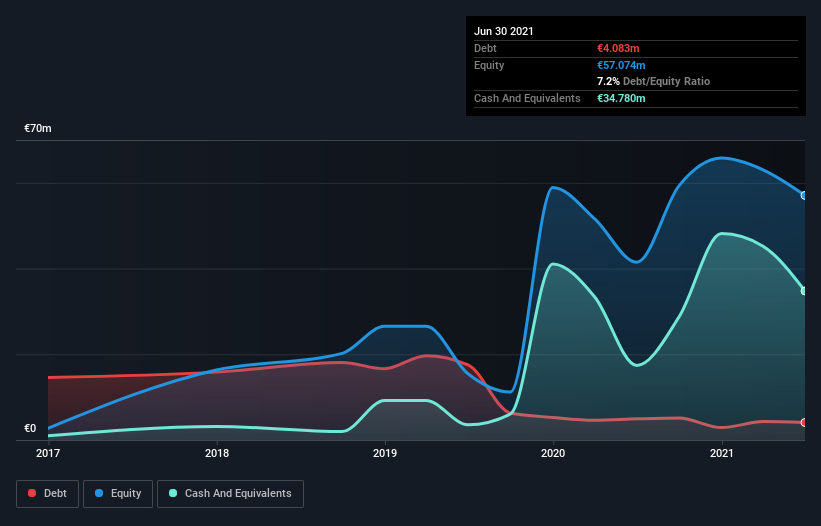Click the teal Cash endpoint marker
This screenshot has height=526, width=821.
(x=804, y=290)
